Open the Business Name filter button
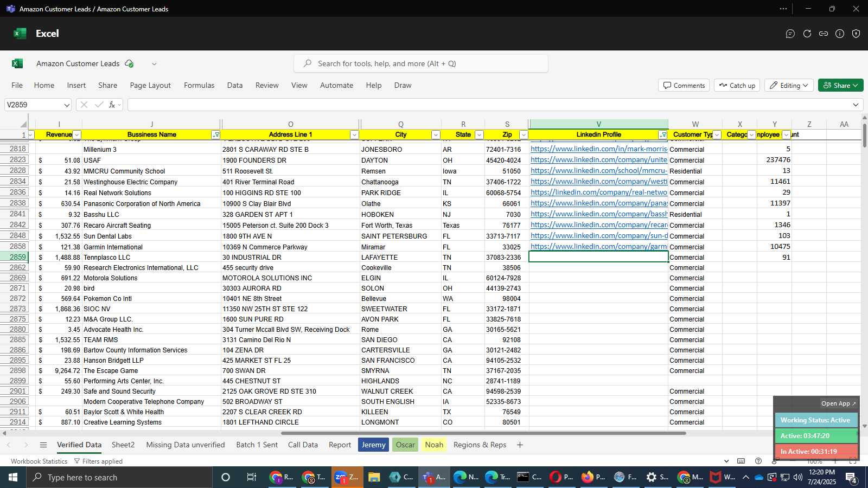 216,134
